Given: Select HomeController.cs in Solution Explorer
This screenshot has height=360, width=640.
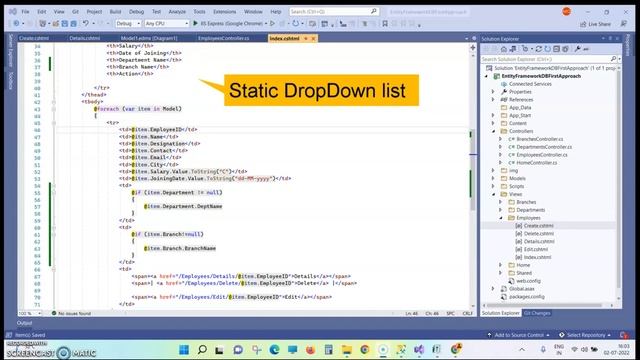Looking at the screenshot, I should pyautogui.click(x=536, y=163).
